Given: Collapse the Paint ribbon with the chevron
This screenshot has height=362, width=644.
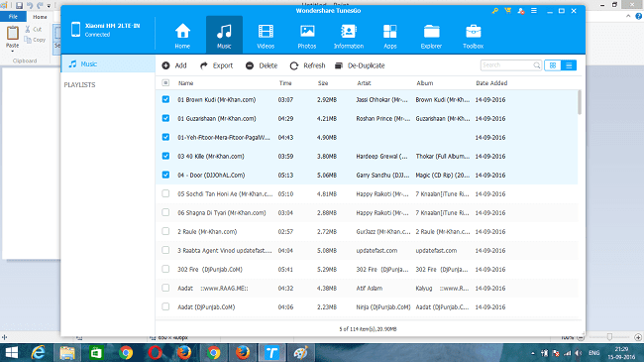Looking at the screenshot, I should 628,17.
